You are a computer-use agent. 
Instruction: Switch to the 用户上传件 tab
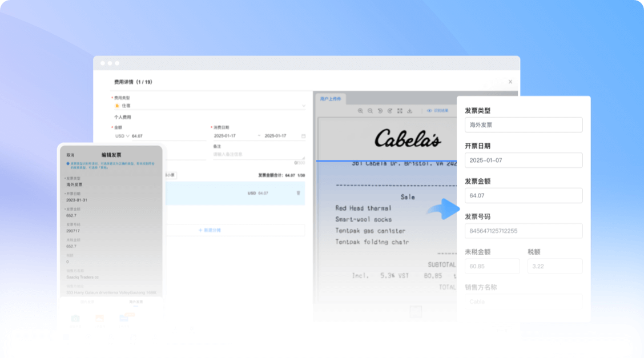pos(330,99)
